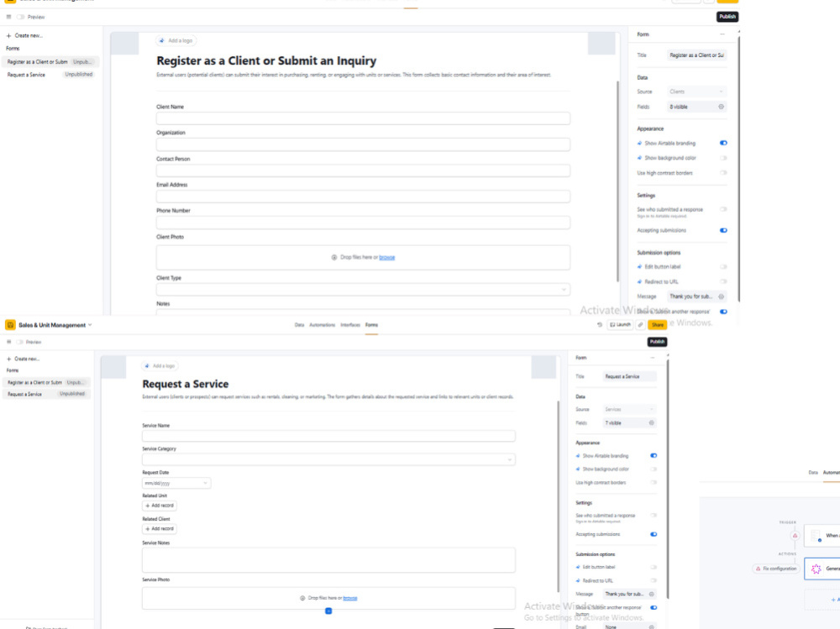Screen dimensions: 840x629
Task: Click the Register form canvas vertical scrollbar
Action: pyautogui.click(x=617, y=181)
